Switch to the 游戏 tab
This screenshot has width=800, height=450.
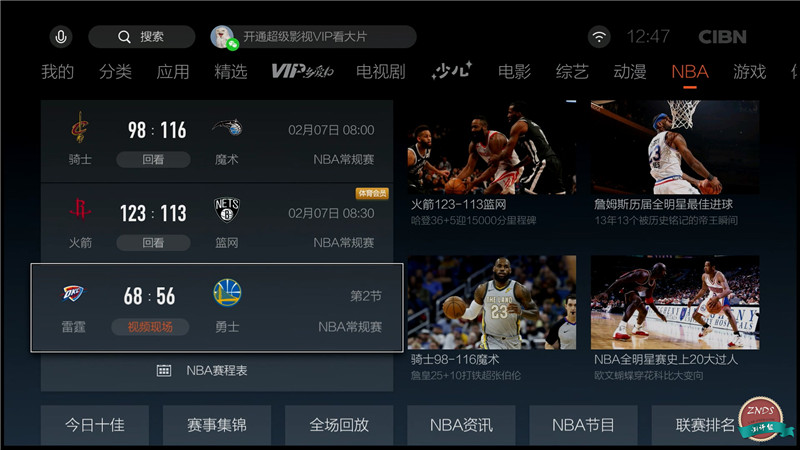749,71
